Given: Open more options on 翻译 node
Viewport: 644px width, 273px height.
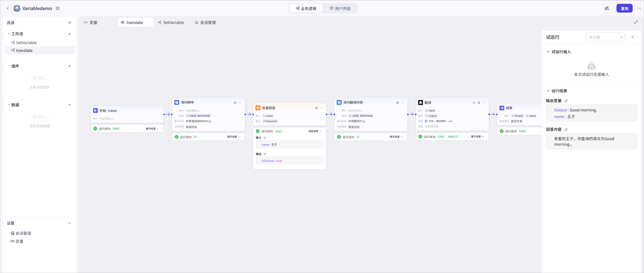Looking at the screenshot, I should coord(484,103).
